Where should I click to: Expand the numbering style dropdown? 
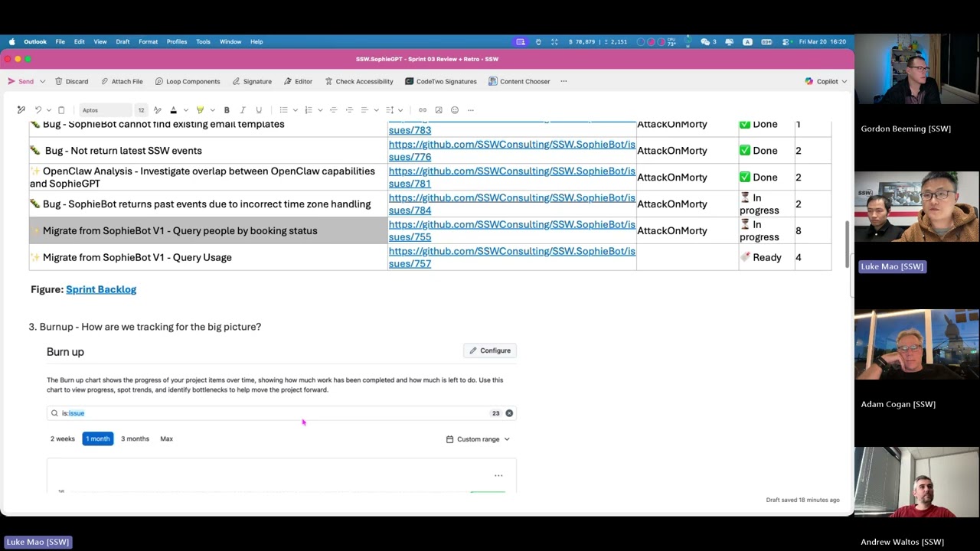coord(320,110)
